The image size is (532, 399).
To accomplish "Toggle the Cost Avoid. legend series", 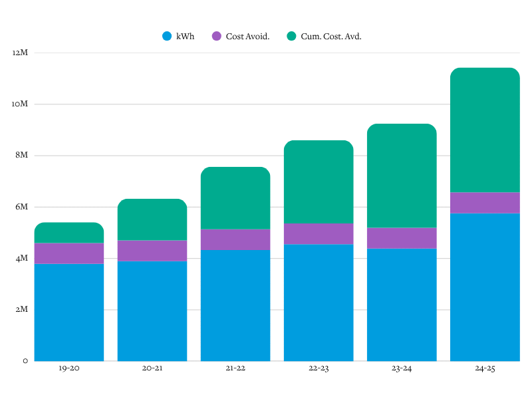I will [x=241, y=37].
